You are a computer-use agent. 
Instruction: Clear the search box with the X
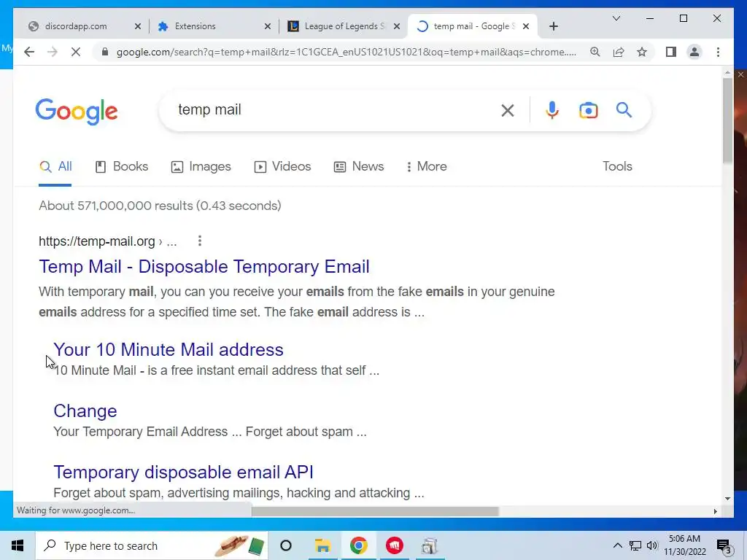coord(508,111)
